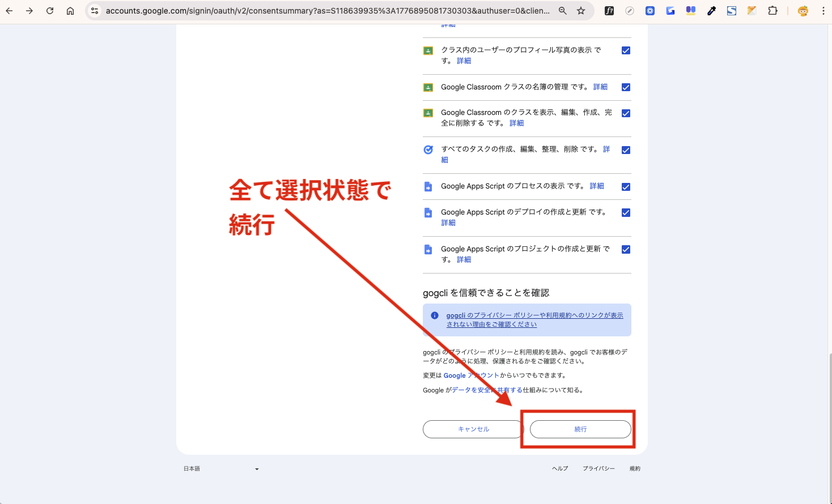
Task: Uncheck Apps Script project create/update permission
Action: [x=626, y=249]
